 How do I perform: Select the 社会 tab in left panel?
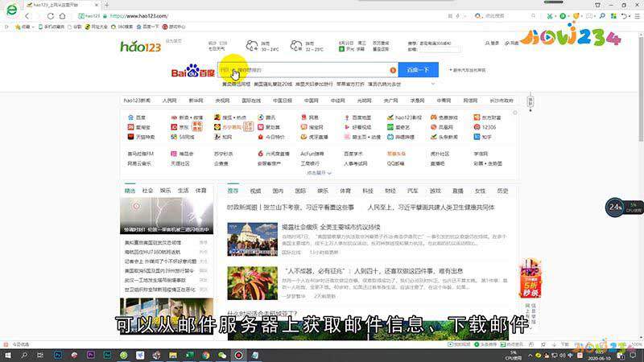(147, 191)
